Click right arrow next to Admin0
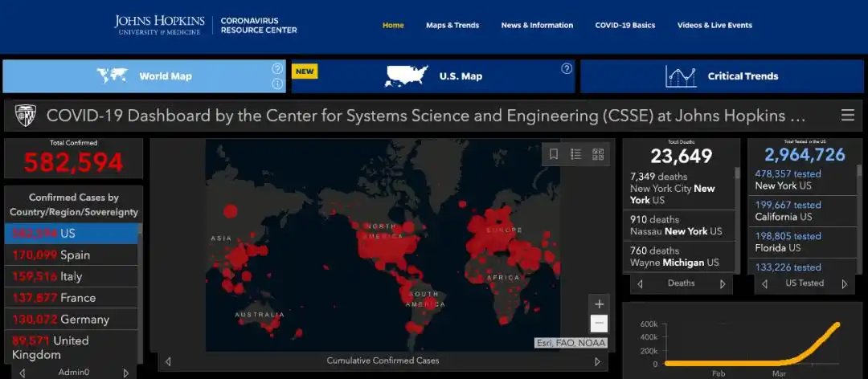 pos(125,373)
